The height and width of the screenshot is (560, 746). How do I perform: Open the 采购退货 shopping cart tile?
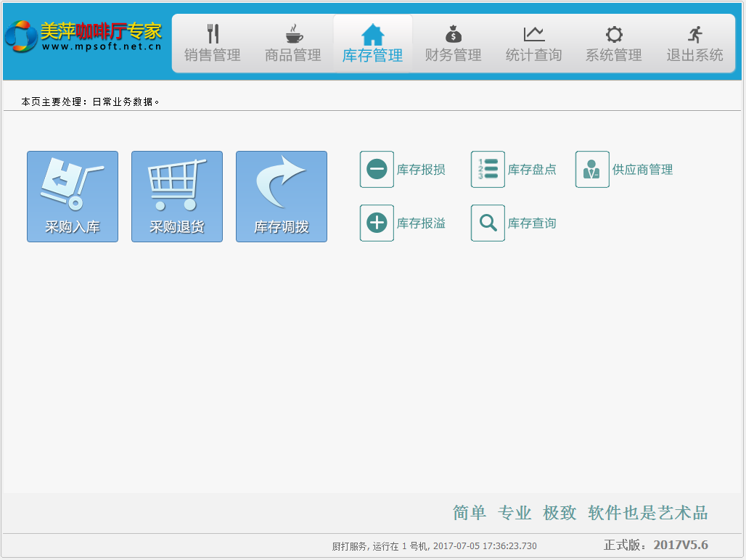click(x=177, y=197)
